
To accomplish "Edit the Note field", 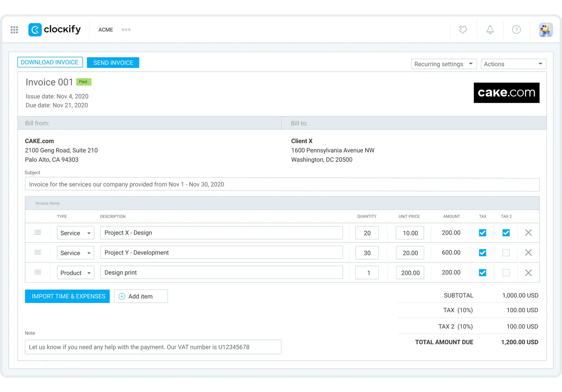I will pos(153,347).
